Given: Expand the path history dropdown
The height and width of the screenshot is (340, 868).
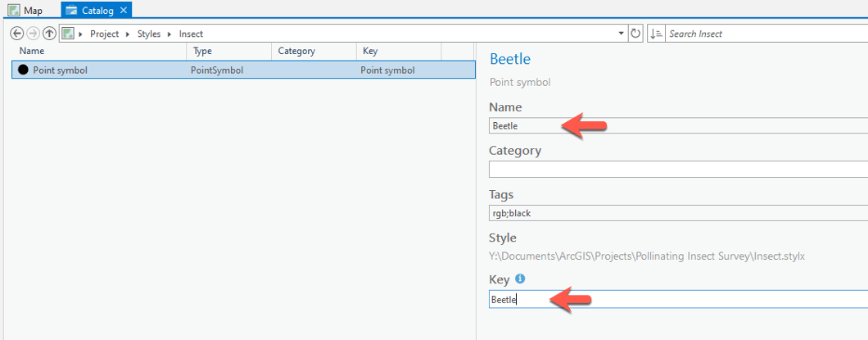Looking at the screenshot, I should click(622, 34).
